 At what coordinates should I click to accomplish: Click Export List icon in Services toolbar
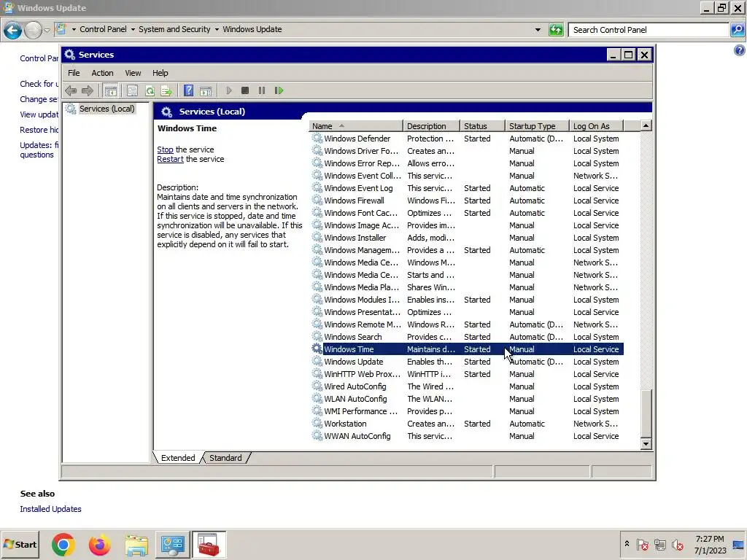click(166, 90)
